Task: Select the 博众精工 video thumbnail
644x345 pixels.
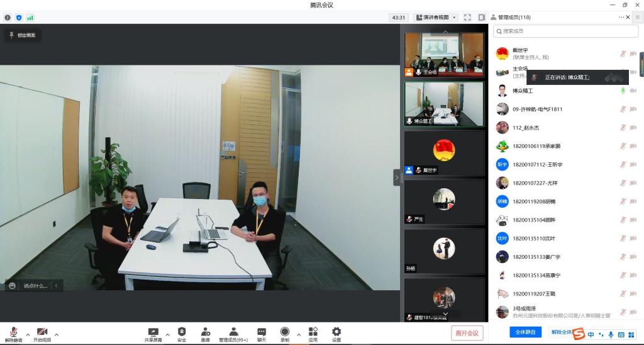Action: 444,104
